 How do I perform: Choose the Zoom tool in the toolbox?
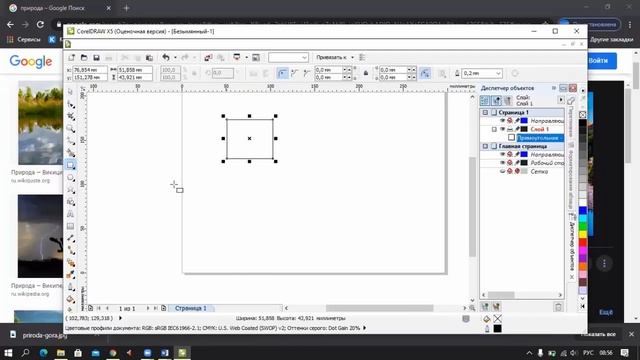[x=71, y=129]
